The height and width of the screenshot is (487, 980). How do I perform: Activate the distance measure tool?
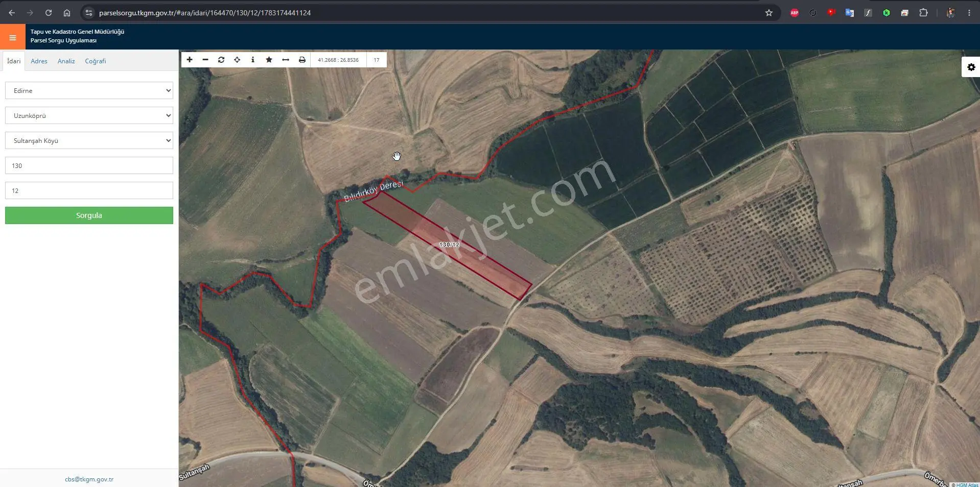tap(286, 60)
